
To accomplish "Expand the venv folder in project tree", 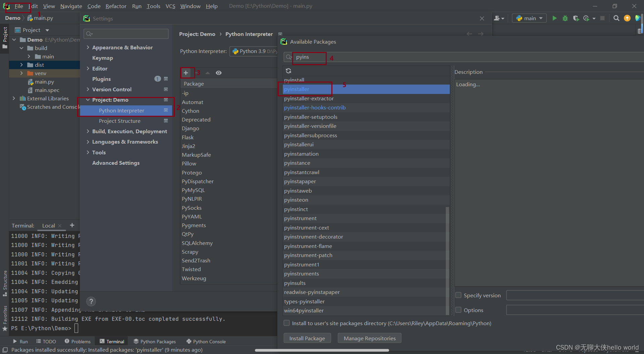I will pos(22,73).
